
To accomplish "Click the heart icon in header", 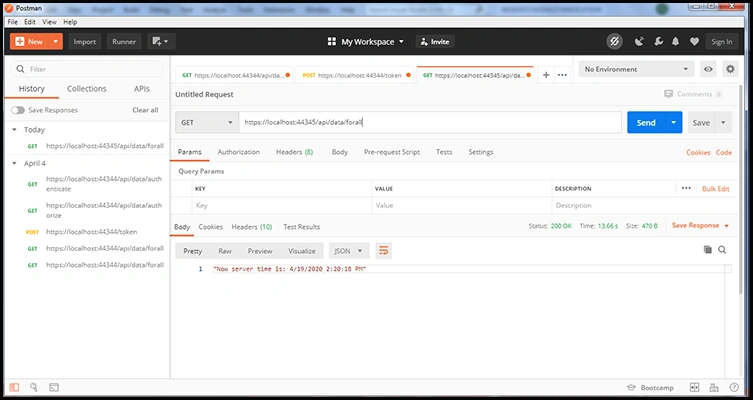I will [x=694, y=42].
